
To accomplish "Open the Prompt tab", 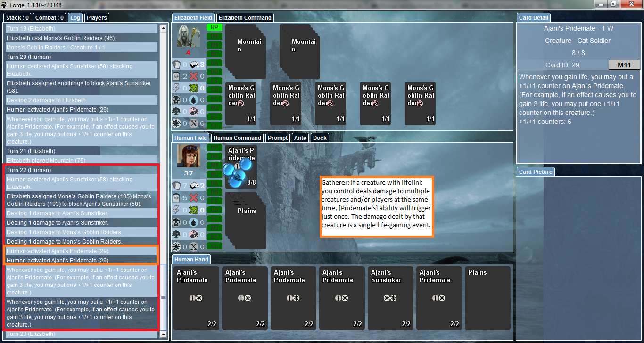I will (x=278, y=138).
